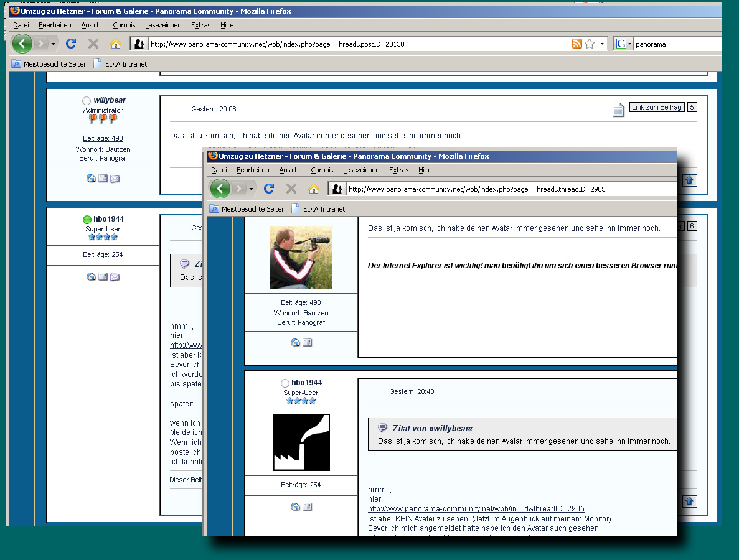
Task: Click the email envelope icon under willybear's back-window profile
Action: (115, 179)
